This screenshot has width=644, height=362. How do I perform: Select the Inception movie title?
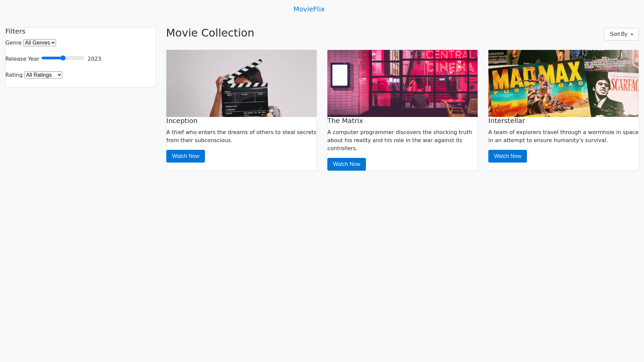182,121
